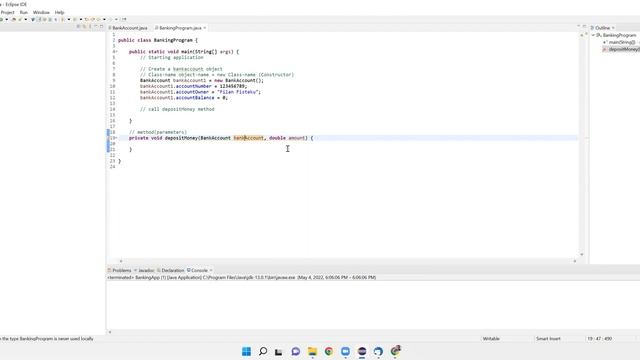Open the Chat app on the taskbar
This screenshot has width=640, height=360.
point(296,351)
